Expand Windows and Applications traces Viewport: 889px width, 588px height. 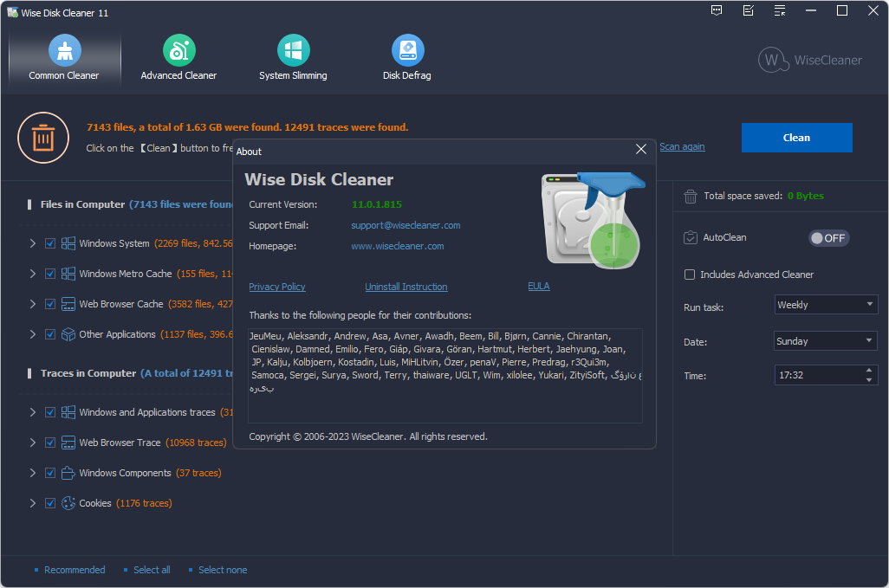pos(32,412)
